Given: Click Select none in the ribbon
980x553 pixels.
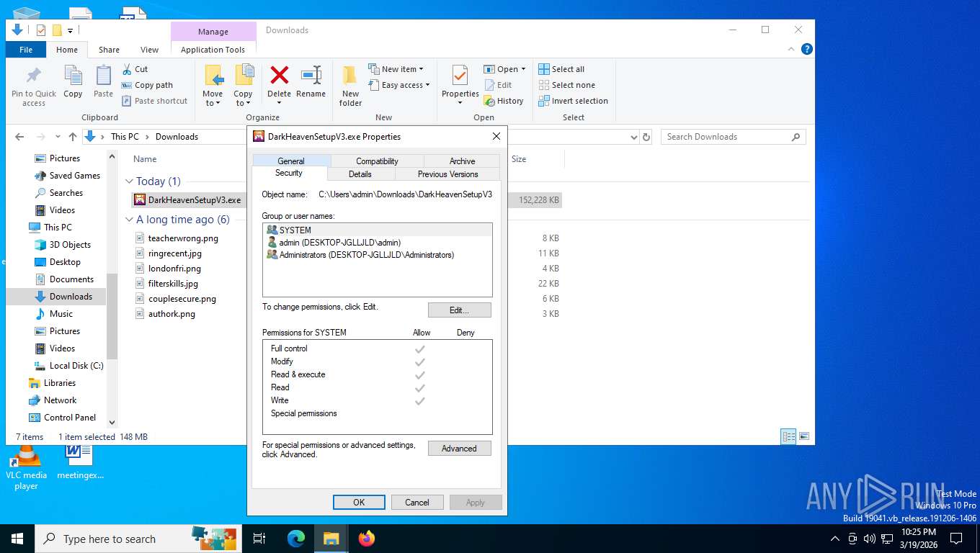Looking at the screenshot, I should 566,85.
